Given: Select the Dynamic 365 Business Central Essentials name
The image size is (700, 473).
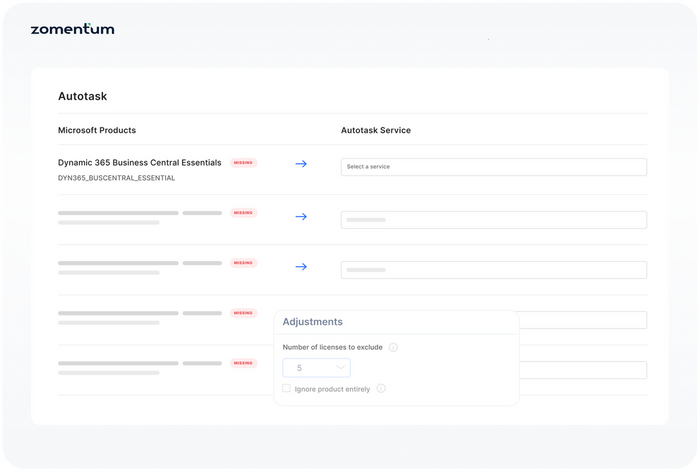Looking at the screenshot, I should pyautogui.click(x=140, y=163).
